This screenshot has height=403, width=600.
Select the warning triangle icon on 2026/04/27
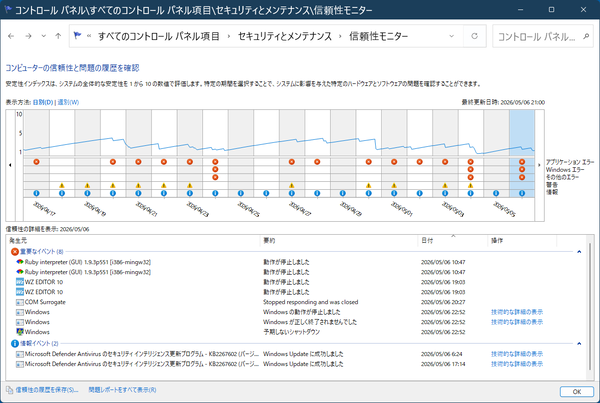point(292,186)
